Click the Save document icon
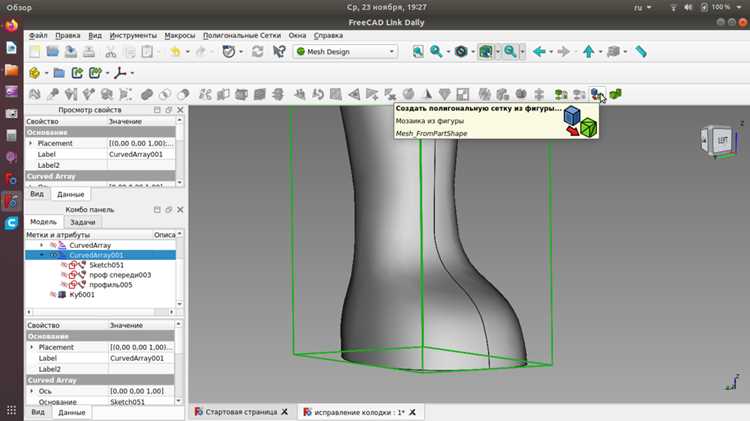Image resolution: width=750 pixels, height=421 pixels. 71,52
